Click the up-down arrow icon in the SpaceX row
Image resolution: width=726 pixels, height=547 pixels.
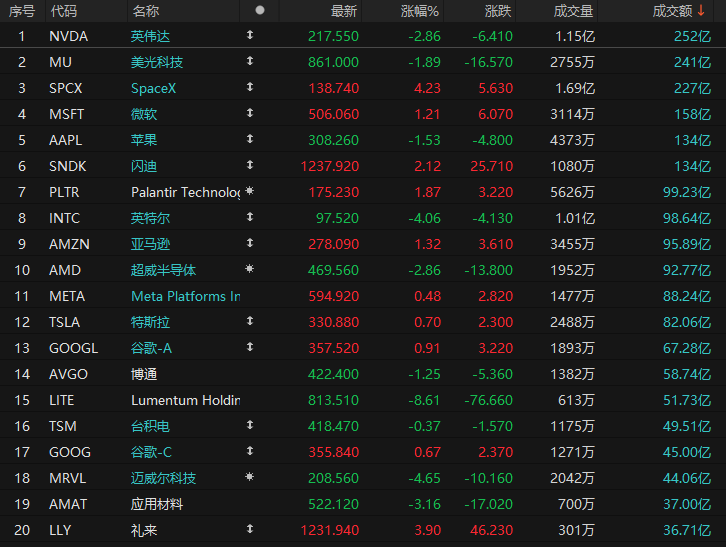pos(250,87)
